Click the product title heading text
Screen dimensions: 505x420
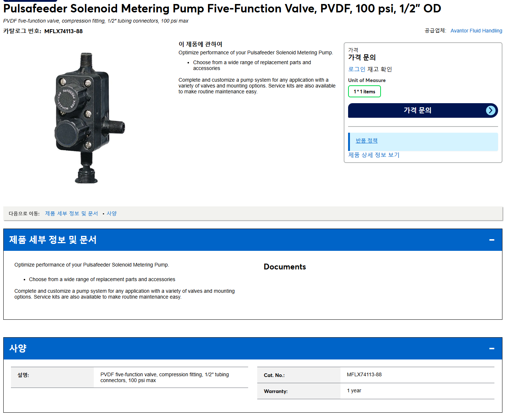[x=222, y=8]
